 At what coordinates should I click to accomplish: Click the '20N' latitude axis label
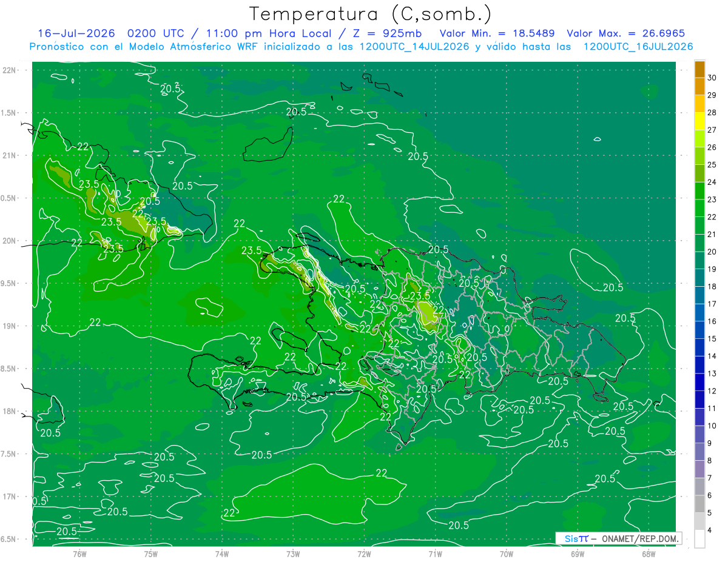pos(10,241)
